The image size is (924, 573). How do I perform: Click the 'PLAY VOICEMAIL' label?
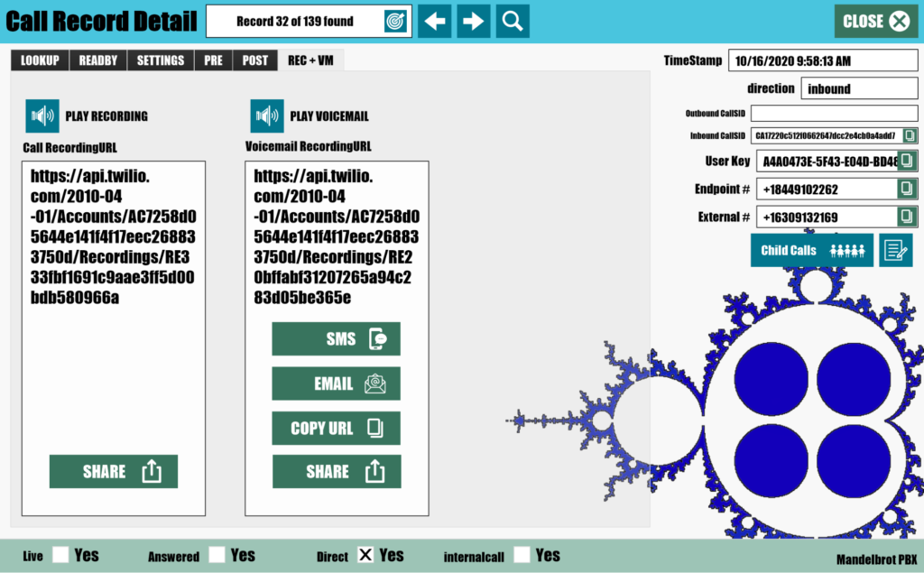click(329, 116)
